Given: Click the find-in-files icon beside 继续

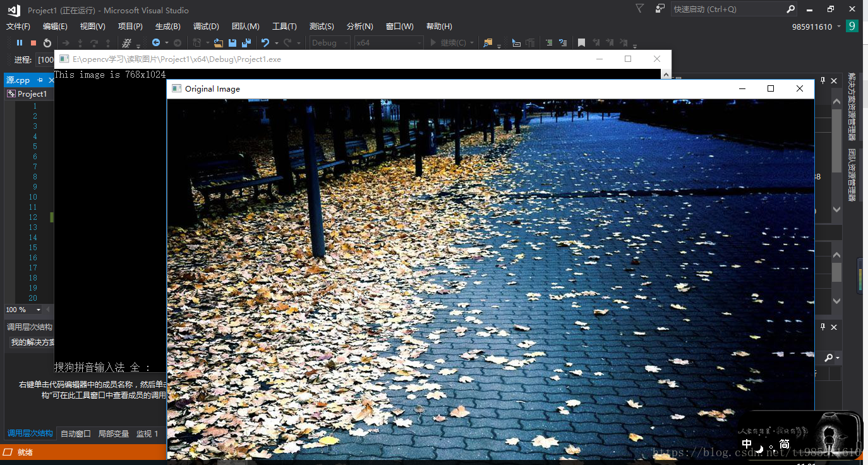Looking at the screenshot, I should (488, 43).
